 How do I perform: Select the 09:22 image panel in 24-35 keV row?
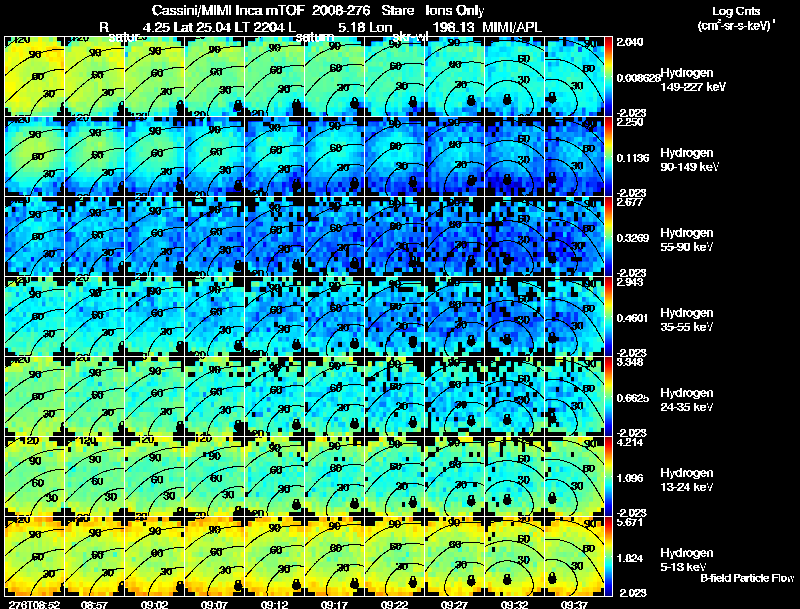click(394, 396)
